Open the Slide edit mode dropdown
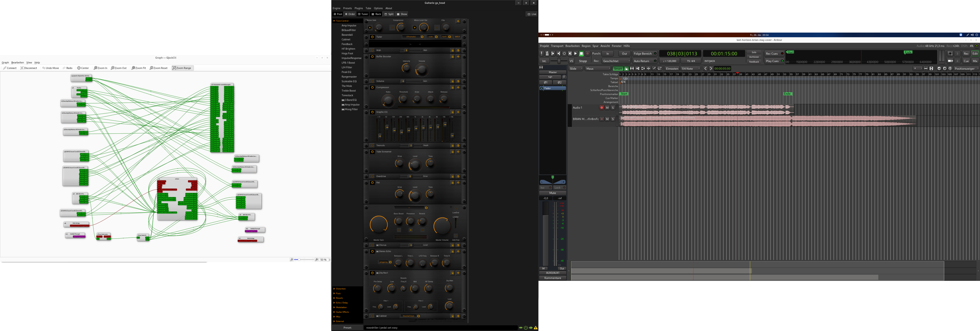The image size is (980, 331). [x=575, y=69]
